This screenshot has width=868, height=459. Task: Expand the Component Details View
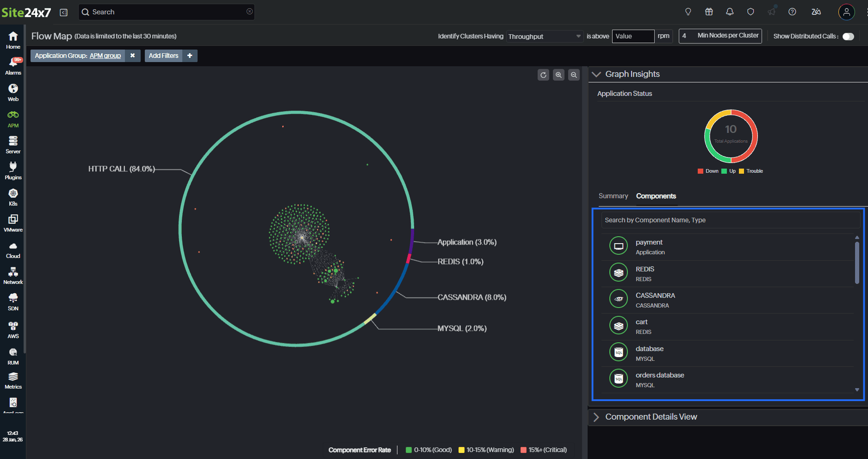596,416
